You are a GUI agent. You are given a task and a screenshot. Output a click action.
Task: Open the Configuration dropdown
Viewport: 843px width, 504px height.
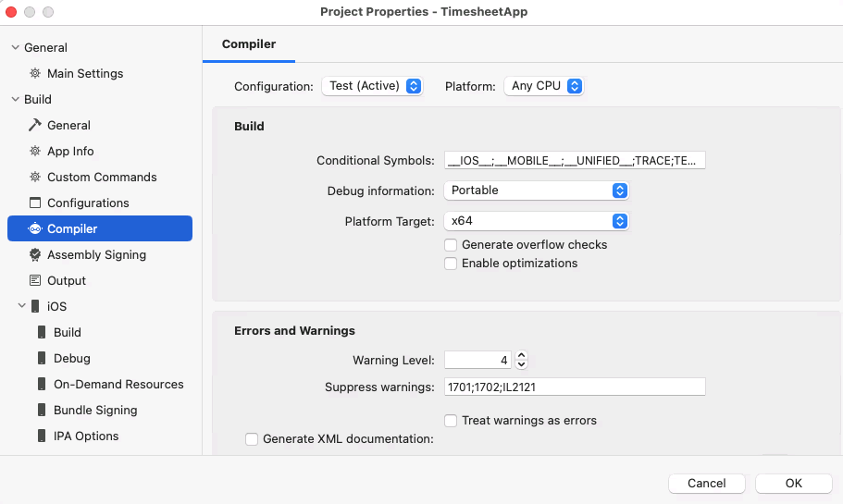372,86
